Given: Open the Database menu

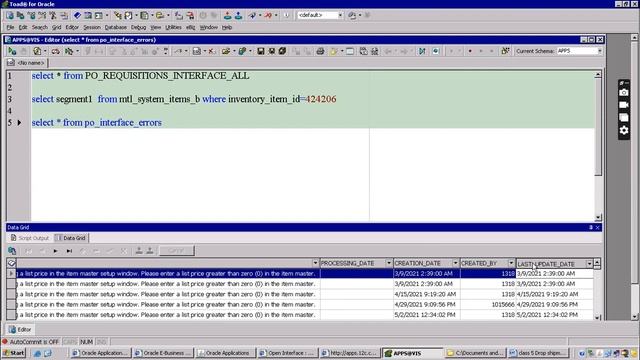Looking at the screenshot, I should (x=116, y=27).
